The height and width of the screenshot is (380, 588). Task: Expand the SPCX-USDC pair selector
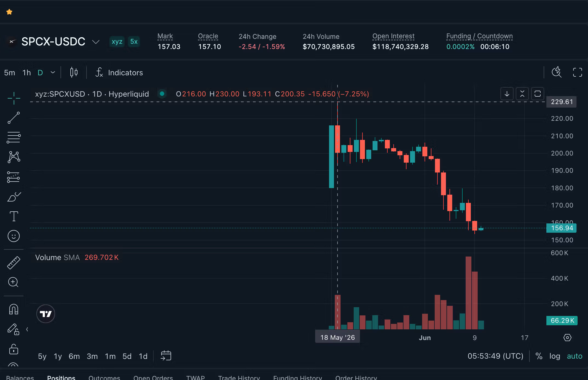click(96, 42)
